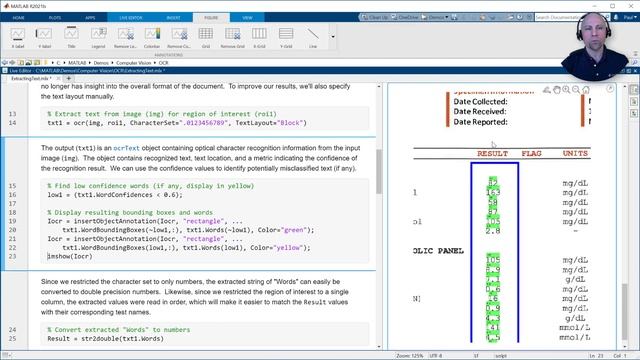Viewport: 640px width, 360px height.
Task: Select the FIGURE tab
Action: coord(211,18)
